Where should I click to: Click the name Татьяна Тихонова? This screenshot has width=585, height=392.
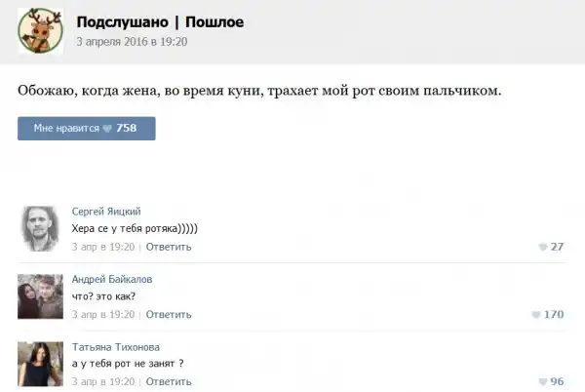[116, 346]
